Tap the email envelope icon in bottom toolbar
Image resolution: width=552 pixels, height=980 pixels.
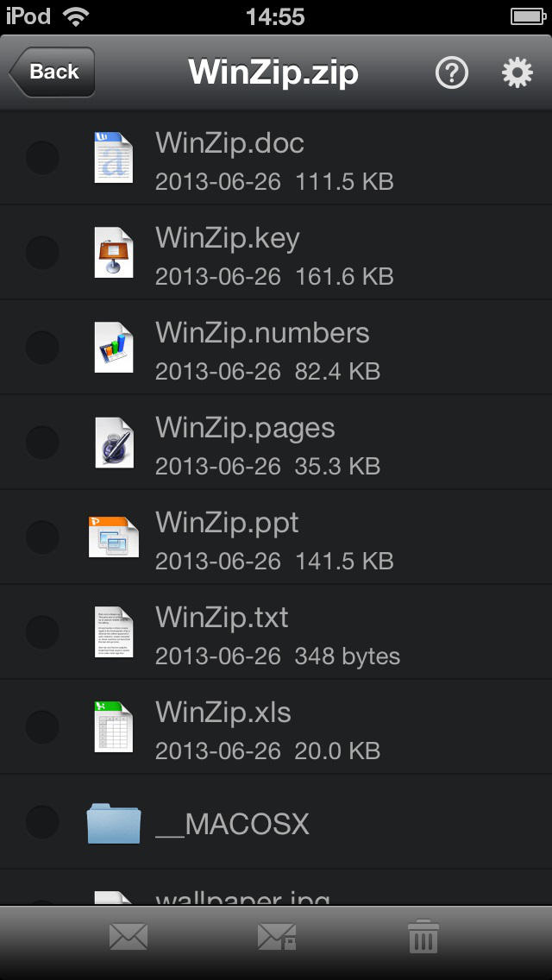(129, 937)
